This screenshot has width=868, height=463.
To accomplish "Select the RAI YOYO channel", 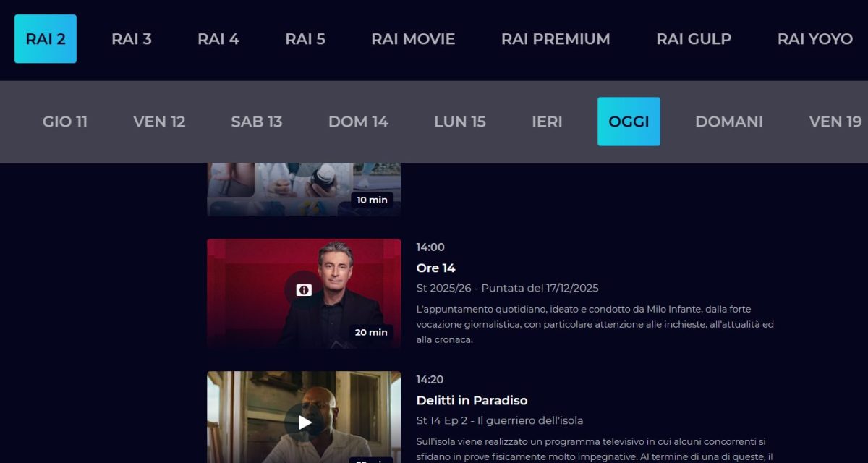I will (x=815, y=39).
